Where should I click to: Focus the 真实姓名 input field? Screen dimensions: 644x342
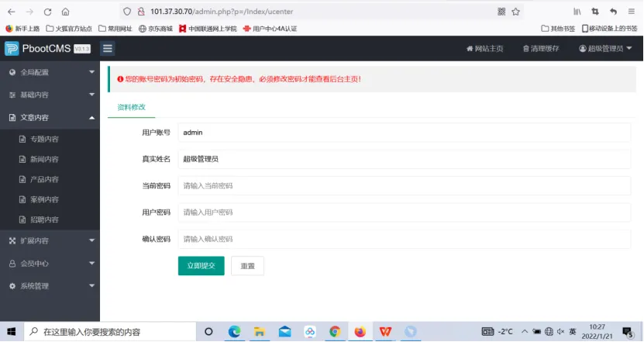[x=404, y=159]
